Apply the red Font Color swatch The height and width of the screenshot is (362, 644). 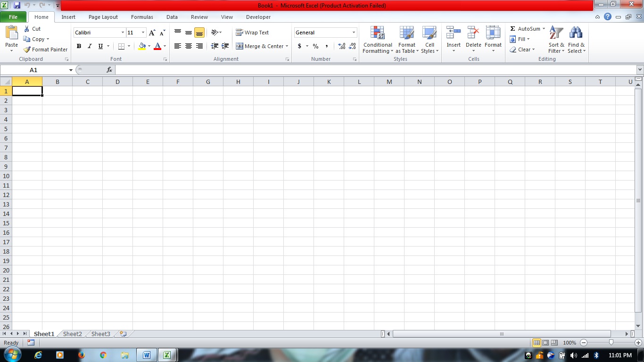pos(157,46)
